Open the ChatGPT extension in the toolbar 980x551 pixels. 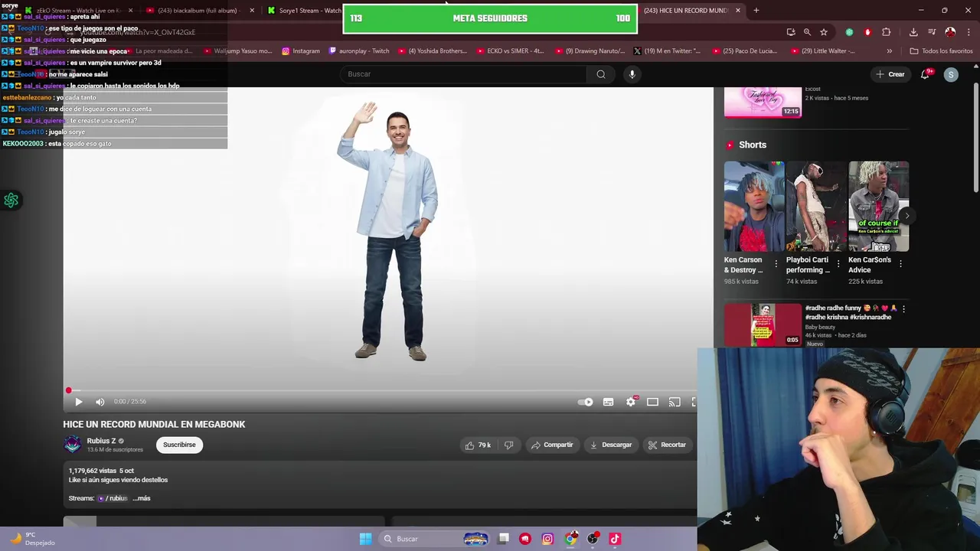[849, 32]
